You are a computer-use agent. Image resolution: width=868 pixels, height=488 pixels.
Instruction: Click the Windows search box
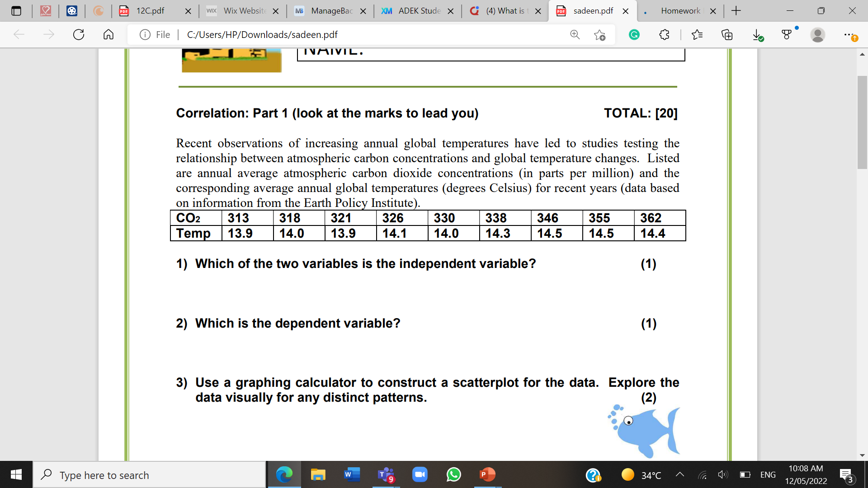(149, 475)
